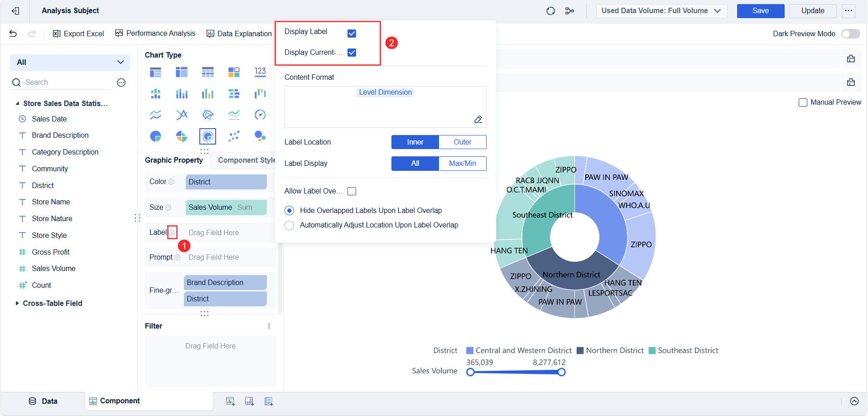Image resolution: width=868 pixels, height=416 pixels.
Task: Select the scatter plot chart type
Action: tap(234, 136)
